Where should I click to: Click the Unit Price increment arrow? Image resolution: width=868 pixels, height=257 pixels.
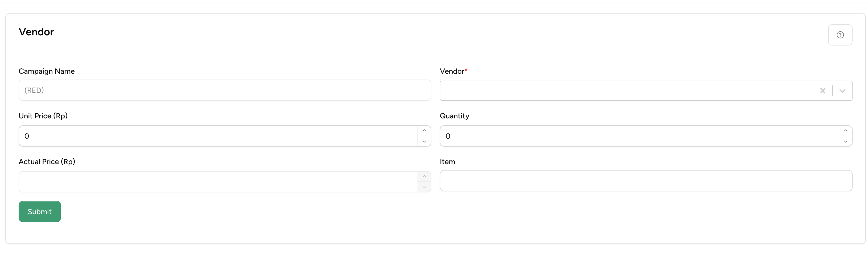[x=424, y=131]
